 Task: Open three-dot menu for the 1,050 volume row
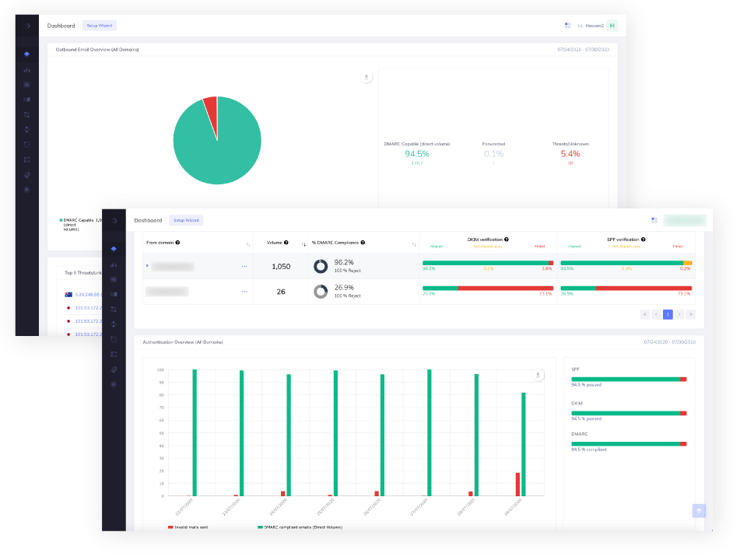point(244,267)
